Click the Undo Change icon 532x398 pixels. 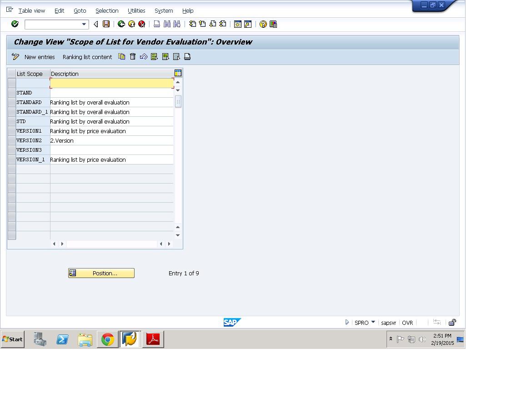pyautogui.click(x=144, y=57)
